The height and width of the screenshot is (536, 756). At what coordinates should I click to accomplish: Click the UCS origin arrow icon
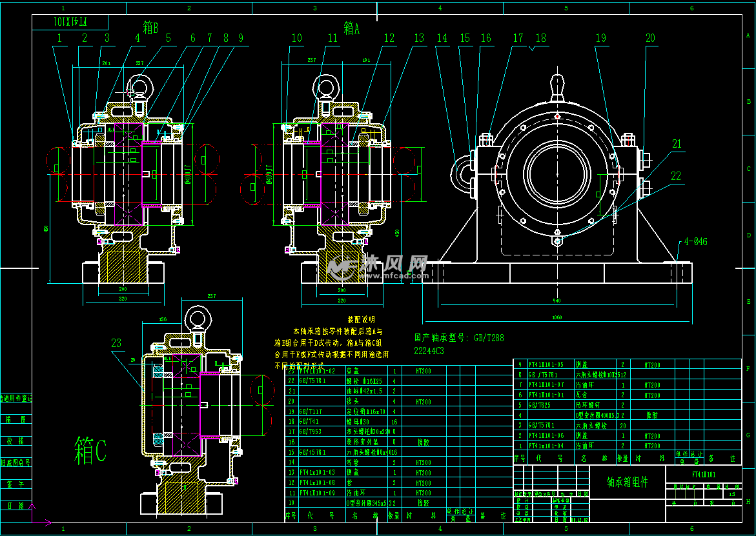(40, 521)
